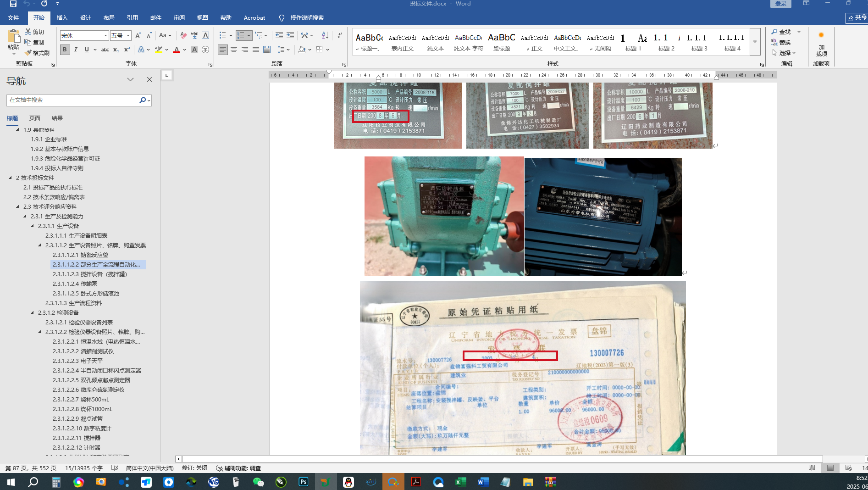
Task: Toggle strikethrough formatting
Action: pyautogui.click(x=105, y=50)
